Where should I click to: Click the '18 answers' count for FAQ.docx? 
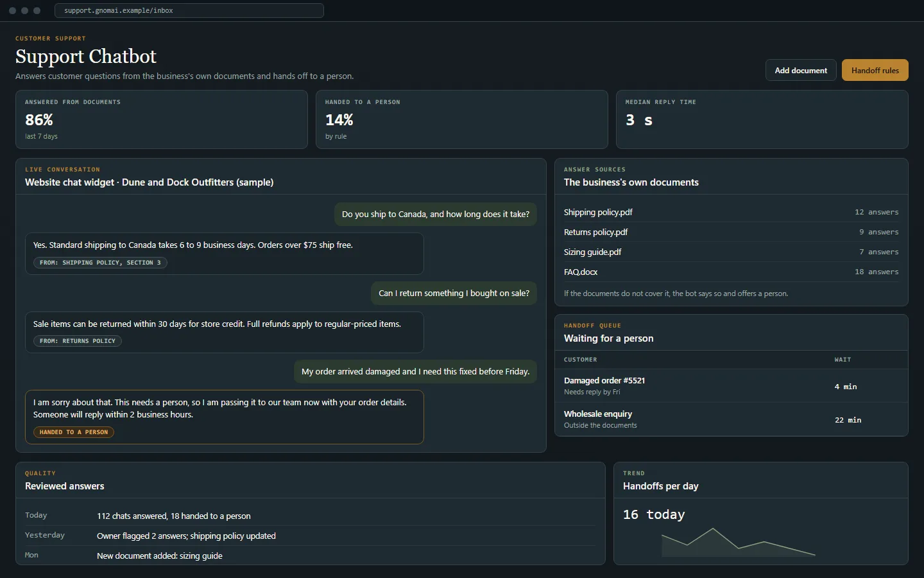coord(877,272)
